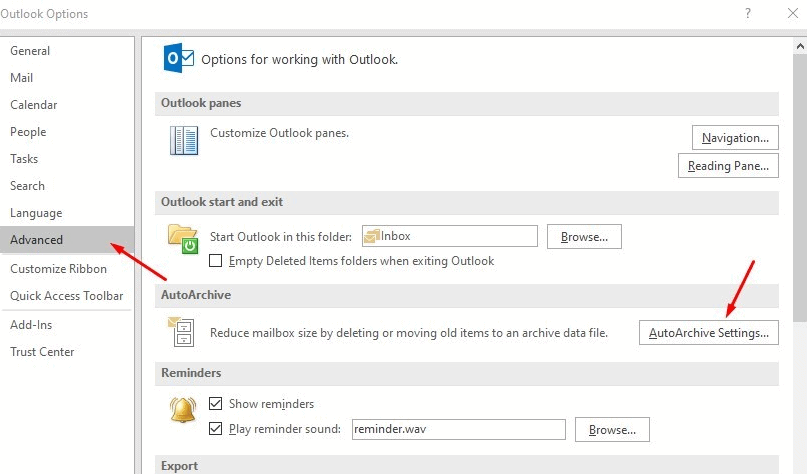
Task: Click the AutoArchive file cabinet icon
Action: (x=181, y=332)
